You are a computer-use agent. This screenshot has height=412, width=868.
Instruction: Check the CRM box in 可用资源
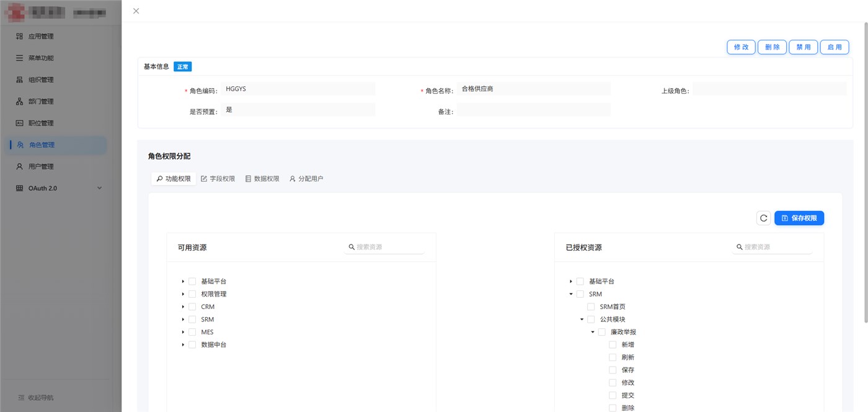tap(192, 307)
